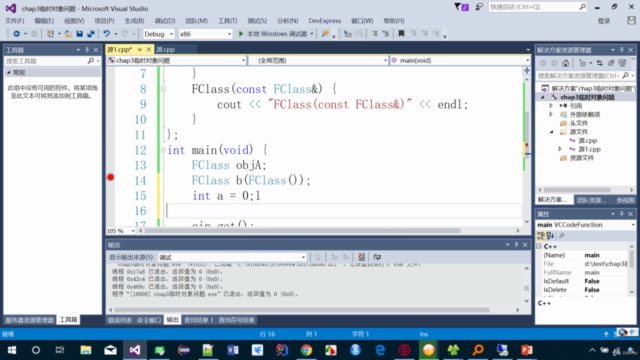This screenshot has width=640, height=360.
Task: Click the comment out selection icon
Action: click(374, 34)
